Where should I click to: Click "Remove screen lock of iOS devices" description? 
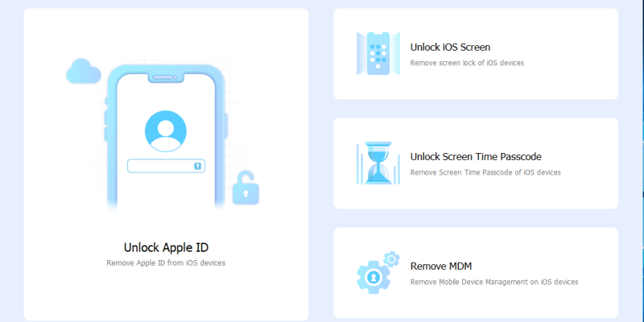click(467, 63)
